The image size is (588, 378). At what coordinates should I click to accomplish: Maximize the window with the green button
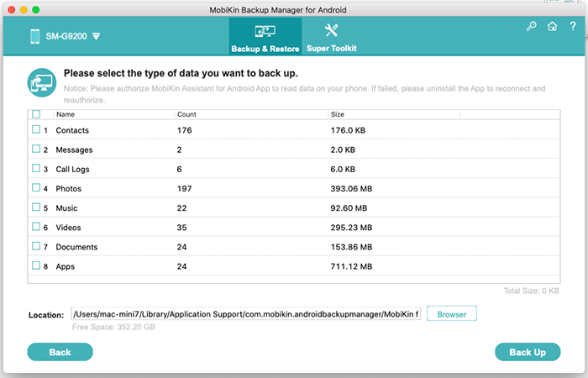coord(35,10)
